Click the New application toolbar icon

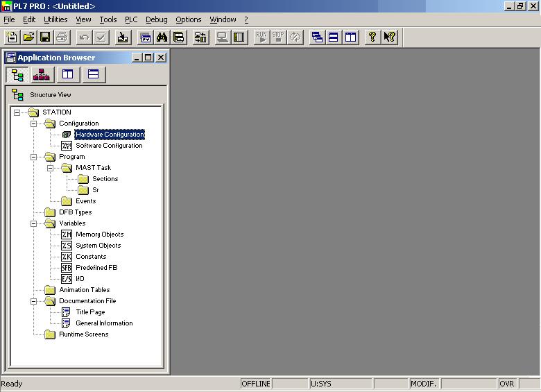[x=12, y=37]
